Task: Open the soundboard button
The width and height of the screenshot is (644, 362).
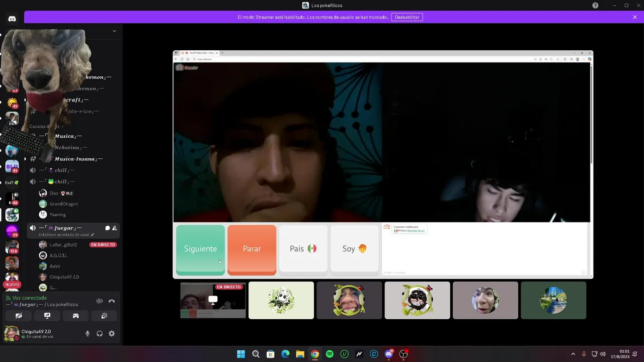Action: coord(104,316)
